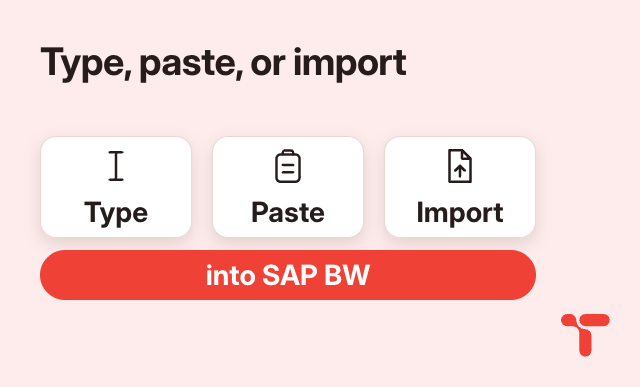Image resolution: width=640 pixels, height=387 pixels.
Task: Select the Import option card
Action: click(x=460, y=187)
